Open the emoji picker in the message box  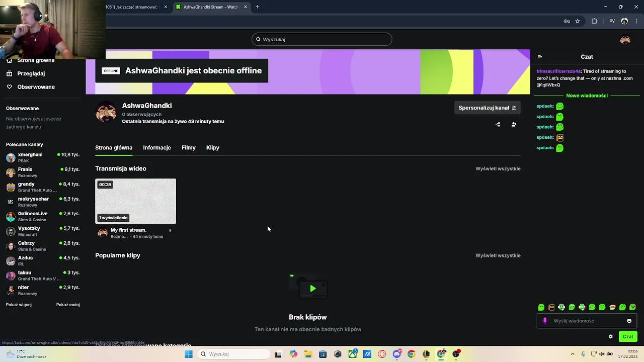(x=629, y=321)
